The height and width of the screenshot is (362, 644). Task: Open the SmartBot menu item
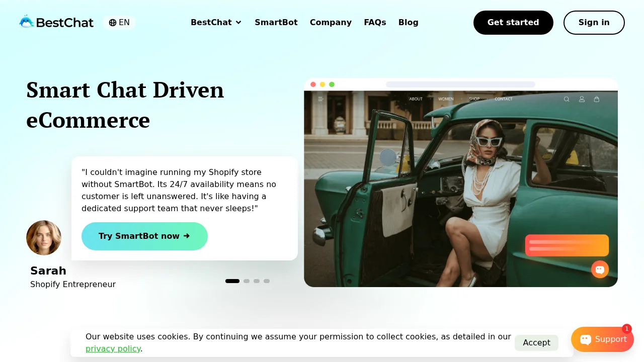tap(276, 23)
